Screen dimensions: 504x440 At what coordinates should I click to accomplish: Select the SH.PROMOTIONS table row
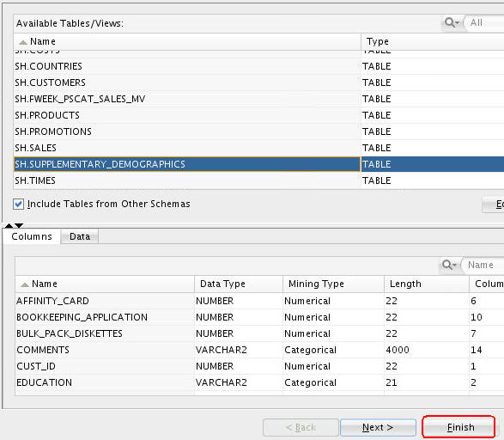pos(258,131)
